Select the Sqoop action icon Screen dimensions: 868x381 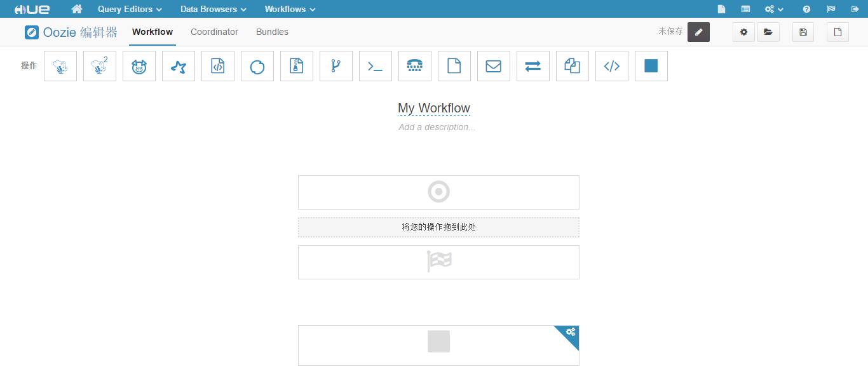pyautogui.click(x=257, y=66)
